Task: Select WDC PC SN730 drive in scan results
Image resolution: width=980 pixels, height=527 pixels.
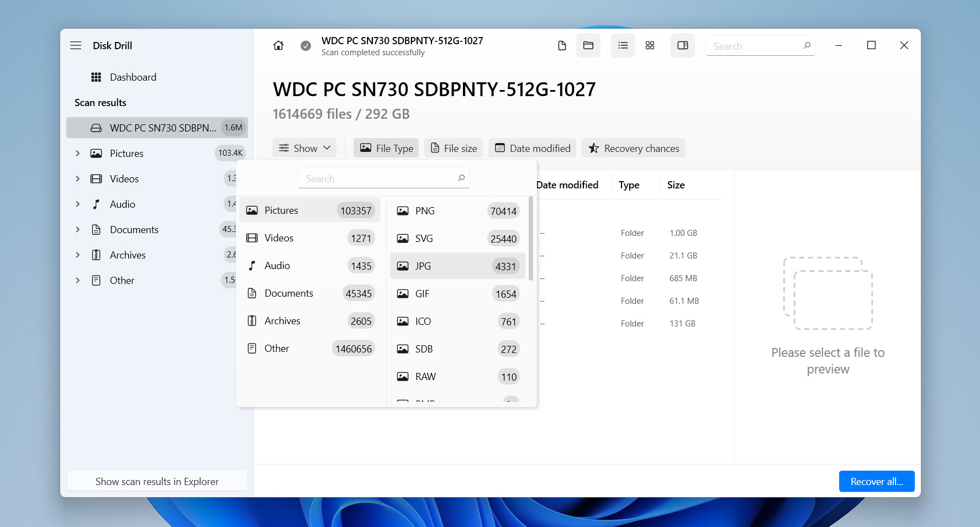Action: 157,128
